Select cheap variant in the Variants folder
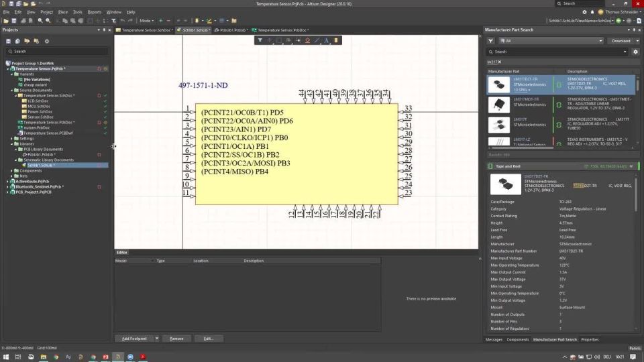 (x=36, y=85)
